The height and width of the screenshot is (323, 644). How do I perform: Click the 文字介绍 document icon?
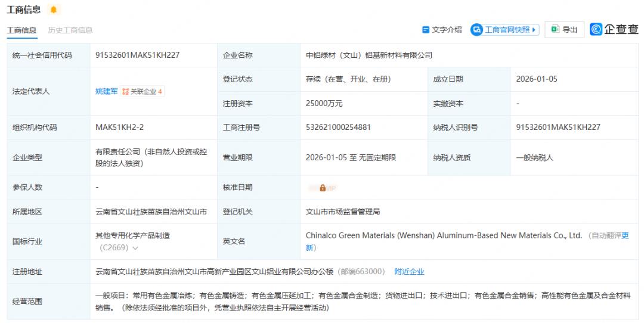(426, 30)
